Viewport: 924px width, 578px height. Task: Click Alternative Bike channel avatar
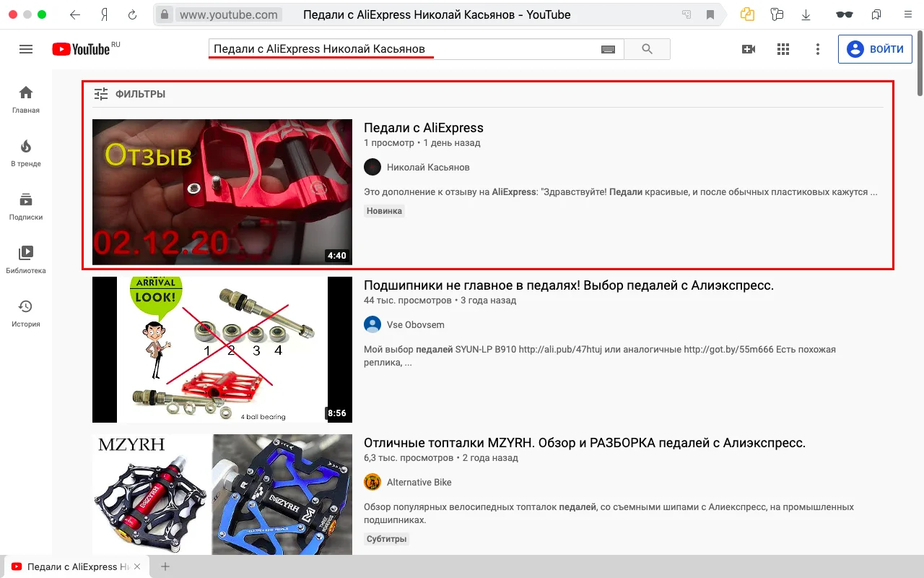(x=372, y=482)
